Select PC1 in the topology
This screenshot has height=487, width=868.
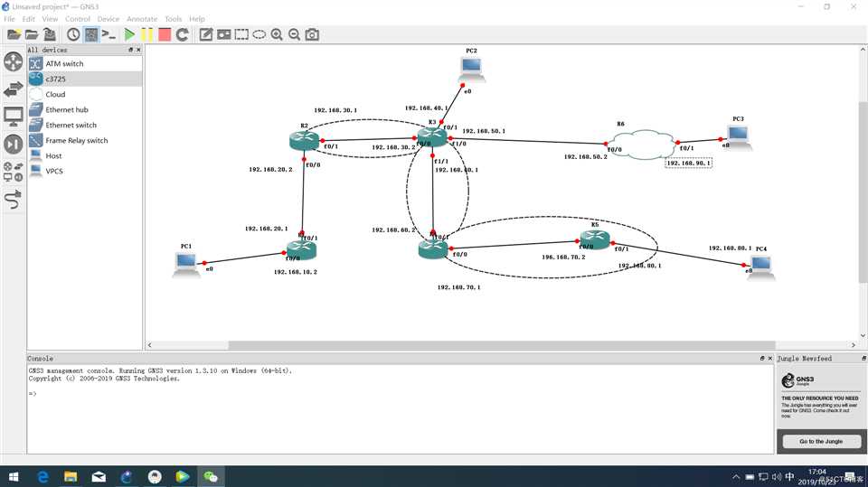pos(186,263)
